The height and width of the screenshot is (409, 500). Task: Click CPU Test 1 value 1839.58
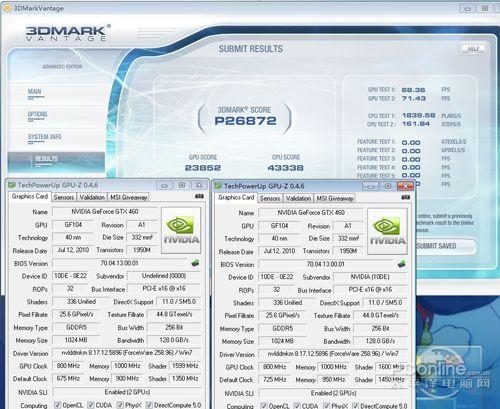click(x=418, y=115)
